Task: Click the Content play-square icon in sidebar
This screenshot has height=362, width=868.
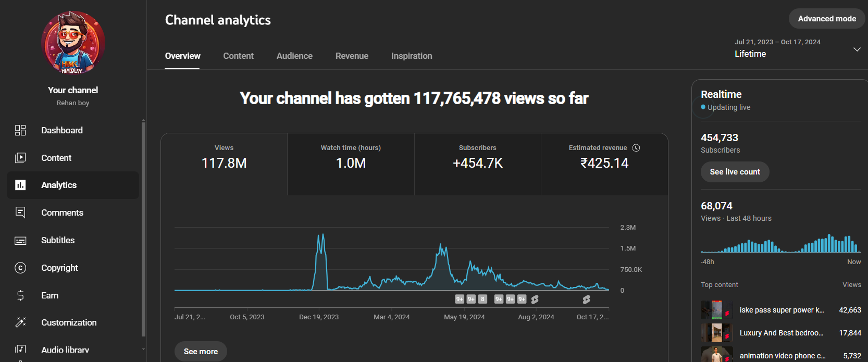Action: pos(20,158)
